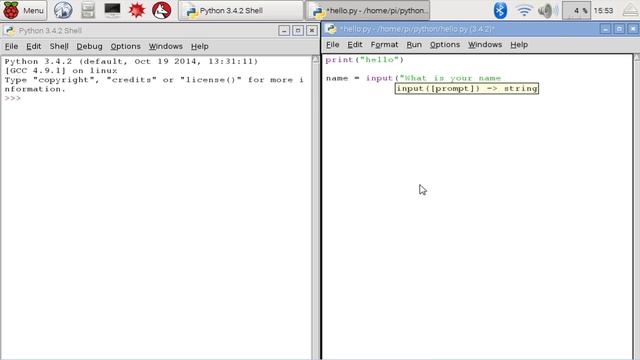Image resolution: width=640 pixels, height=360 pixels.
Task: Open Help menu in hello.py editor
Action: (519, 44)
